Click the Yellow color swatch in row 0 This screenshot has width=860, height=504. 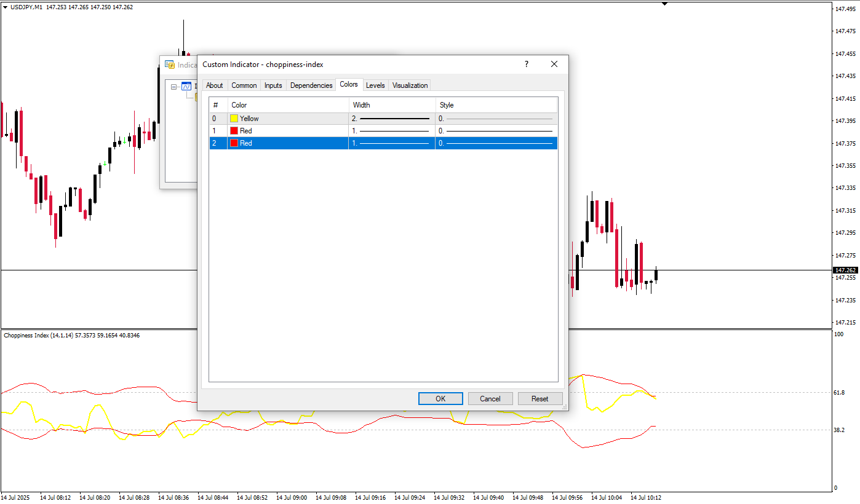(234, 119)
